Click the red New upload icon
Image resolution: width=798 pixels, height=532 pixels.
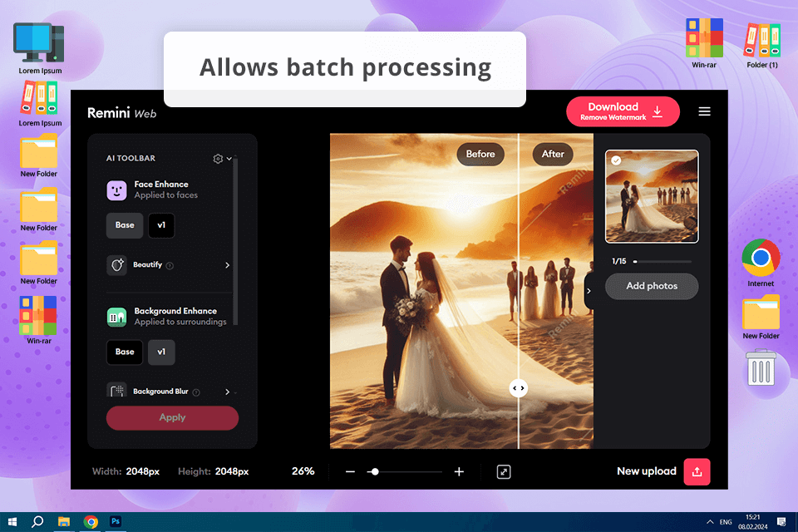point(697,472)
